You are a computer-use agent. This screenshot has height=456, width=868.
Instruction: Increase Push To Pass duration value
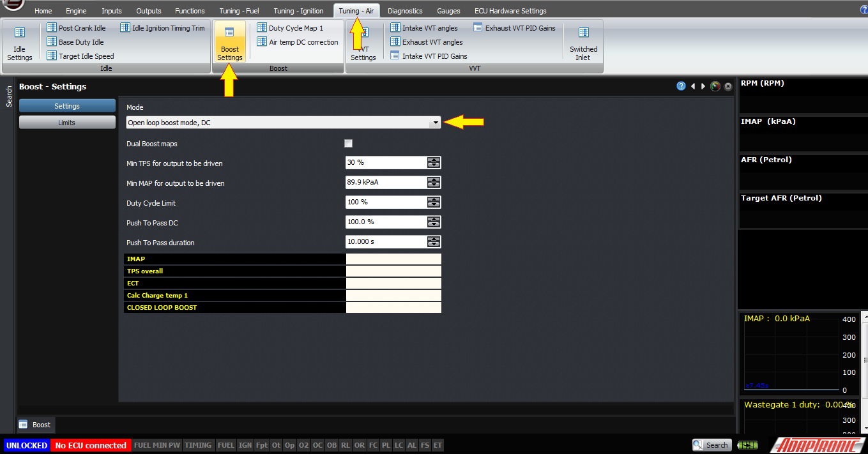[434, 239]
